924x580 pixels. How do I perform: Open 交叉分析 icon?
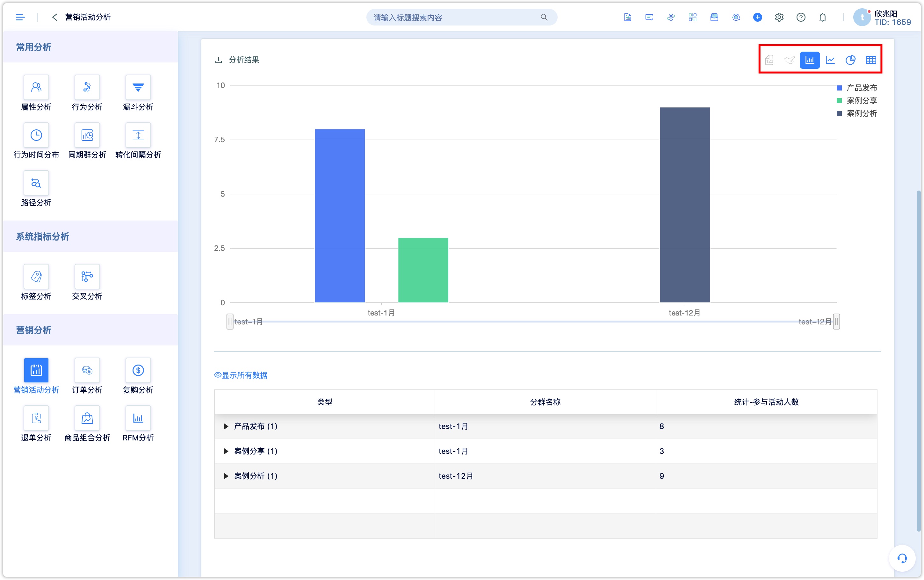tap(87, 277)
